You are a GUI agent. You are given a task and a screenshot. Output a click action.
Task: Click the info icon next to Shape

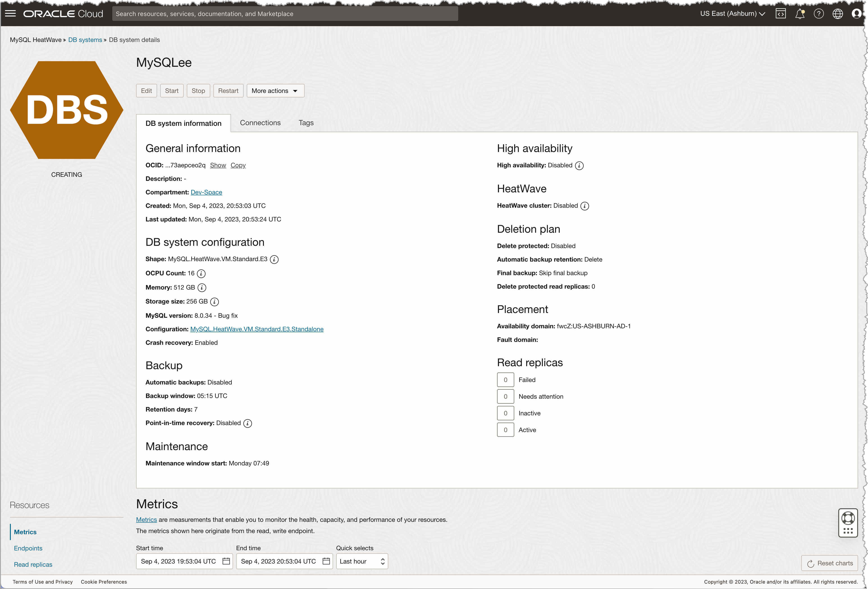pyautogui.click(x=274, y=259)
